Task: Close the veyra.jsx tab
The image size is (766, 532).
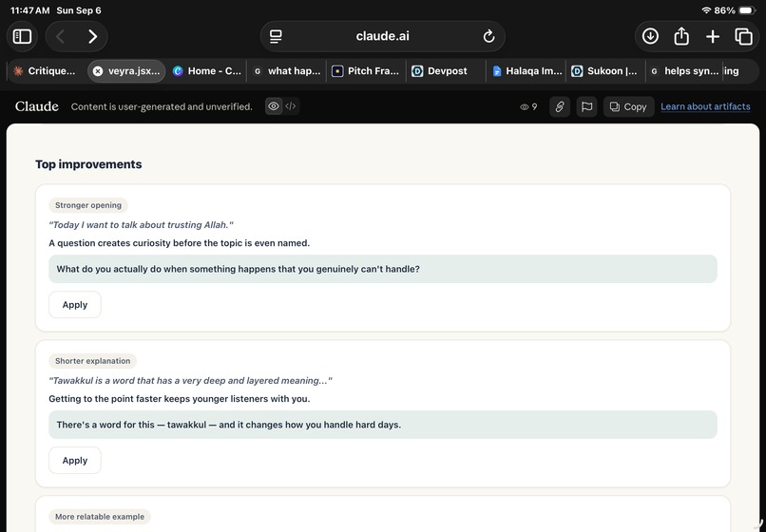Action: pos(98,71)
